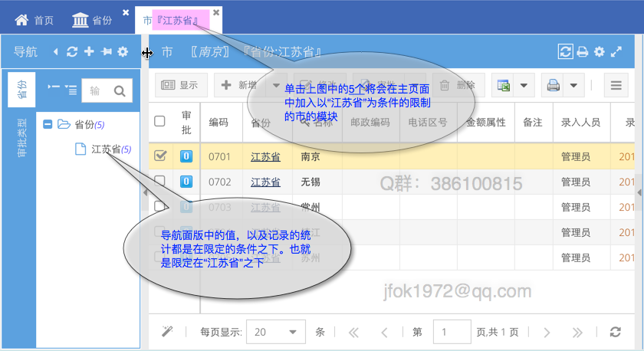Refresh the grid from paging bar
644x351 pixels.
[615, 332]
